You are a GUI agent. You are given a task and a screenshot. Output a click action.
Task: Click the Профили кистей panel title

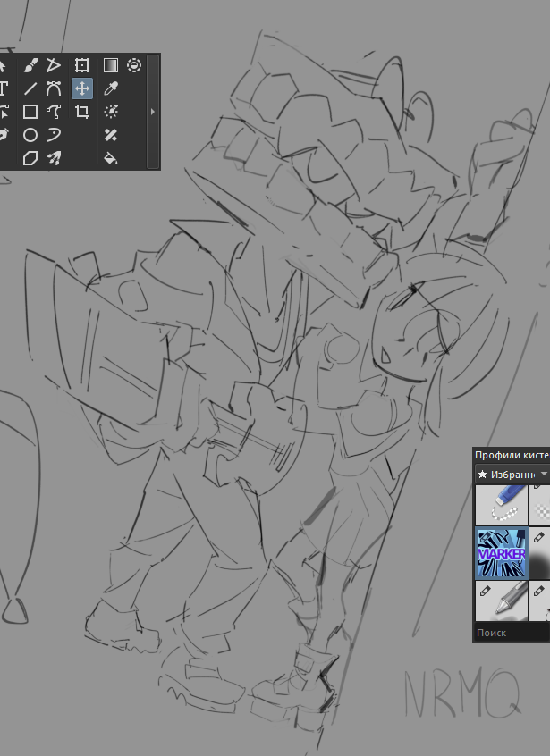[512, 455]
